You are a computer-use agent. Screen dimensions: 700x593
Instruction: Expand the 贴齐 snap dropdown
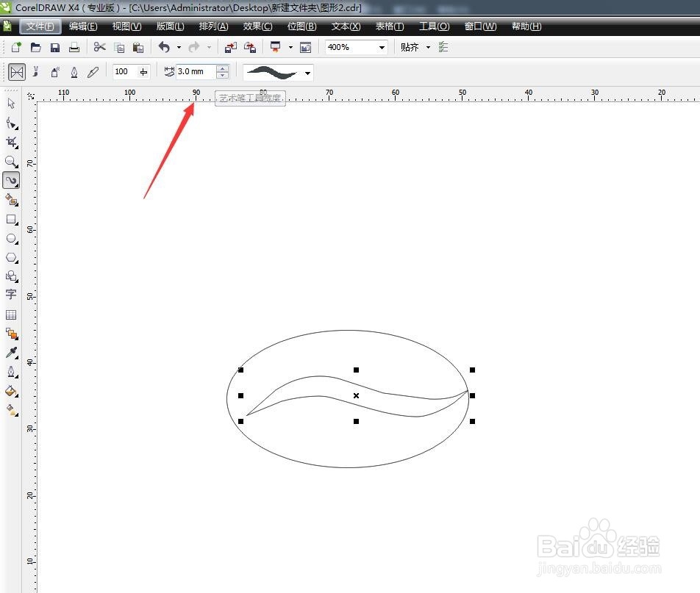click(428, 47)
